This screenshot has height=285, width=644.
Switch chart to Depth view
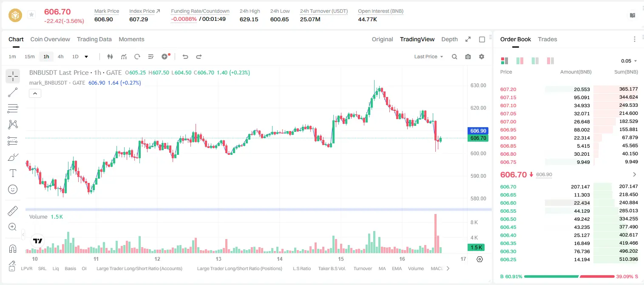click(449, 39)
